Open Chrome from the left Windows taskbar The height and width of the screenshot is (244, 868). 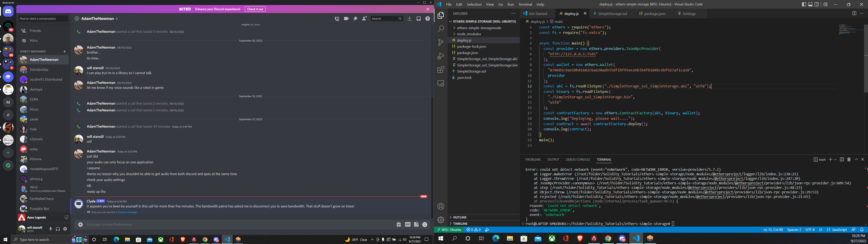pos(205,240)
